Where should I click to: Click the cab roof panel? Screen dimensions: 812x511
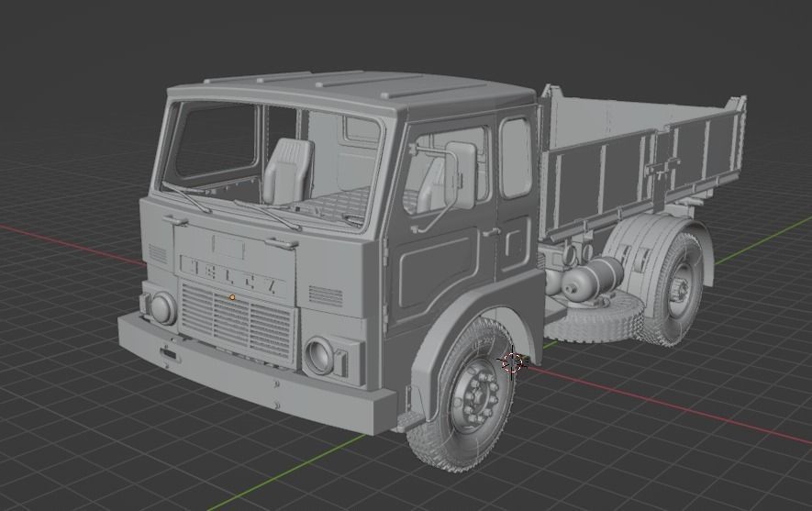pos(350,89)
